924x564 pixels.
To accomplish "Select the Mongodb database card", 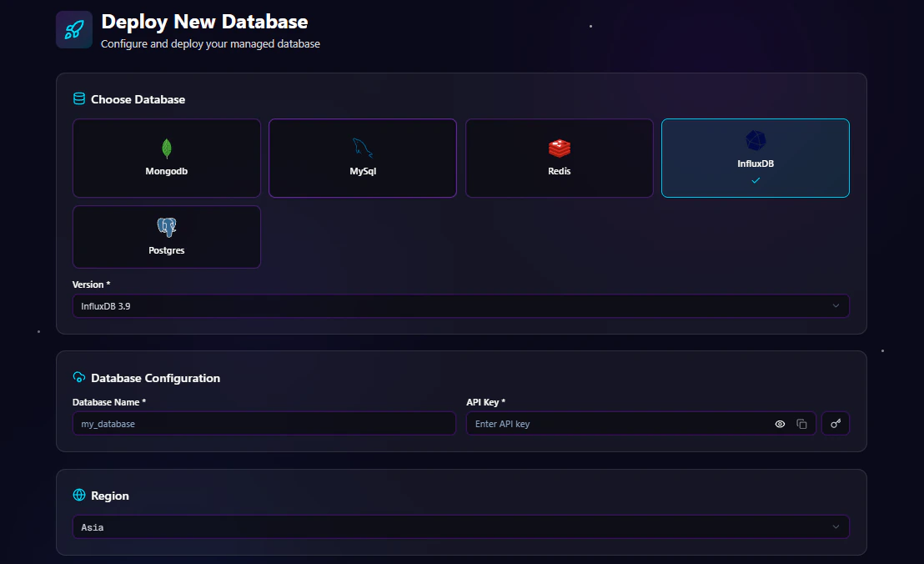I will [x=167, y=158].
